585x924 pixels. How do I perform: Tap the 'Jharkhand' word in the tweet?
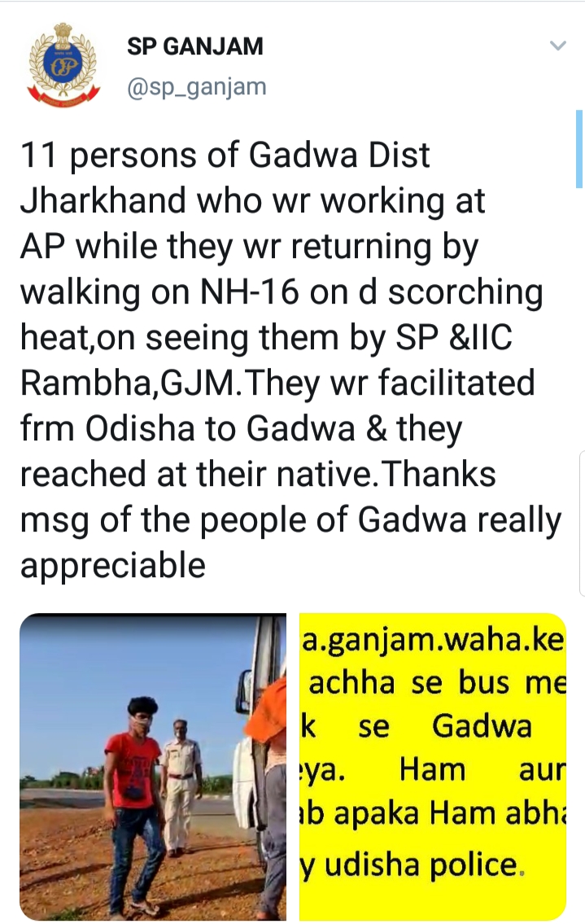[103, 200]
